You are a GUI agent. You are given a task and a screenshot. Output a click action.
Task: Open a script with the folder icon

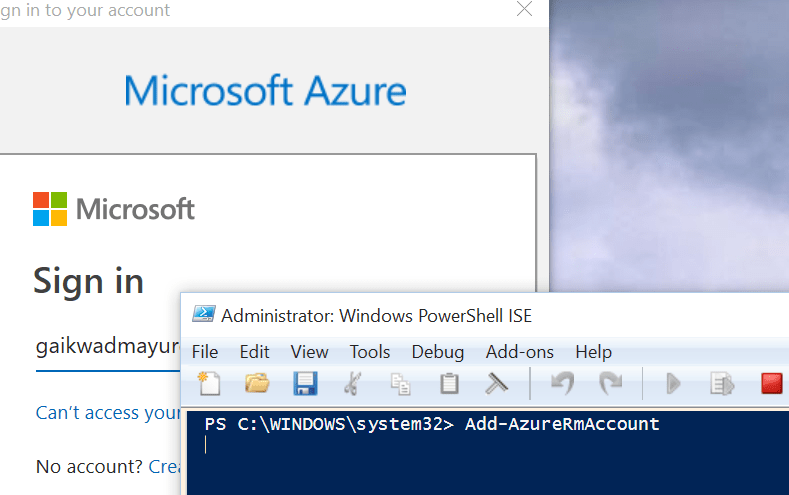point(257,383)
